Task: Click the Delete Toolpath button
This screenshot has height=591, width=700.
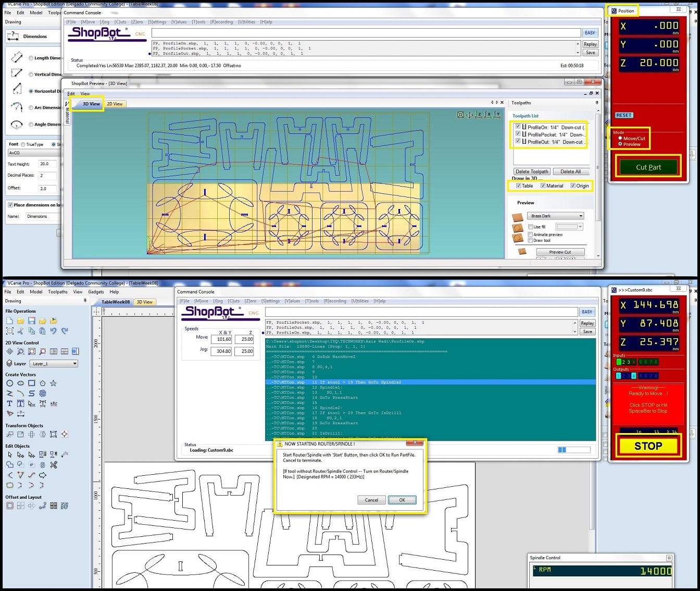Action: (x=532, y=171)
